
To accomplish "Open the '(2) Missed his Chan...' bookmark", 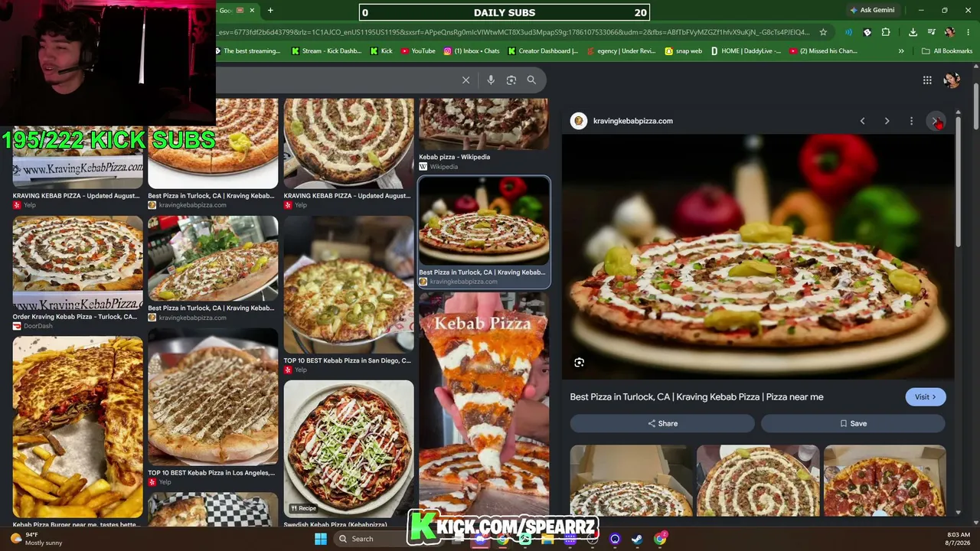I will [x=823, y=51].
